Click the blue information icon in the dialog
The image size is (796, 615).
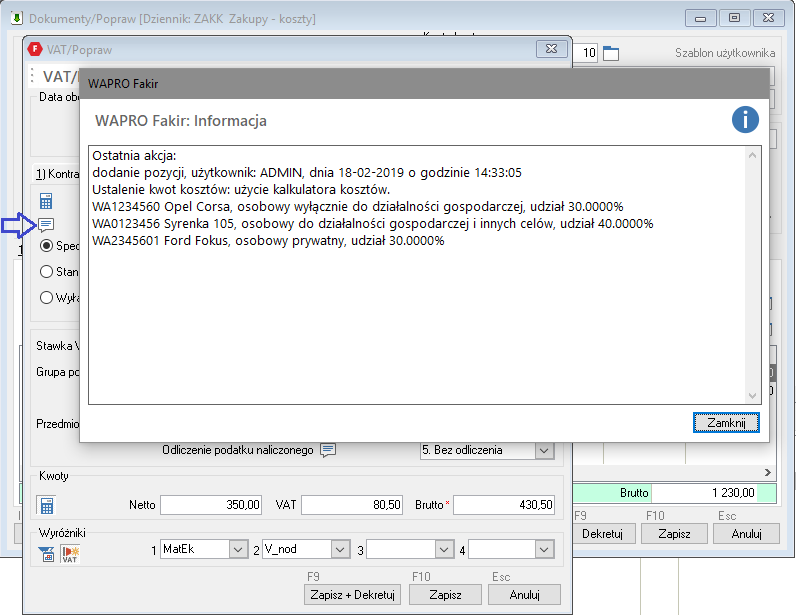coord(745,120)
